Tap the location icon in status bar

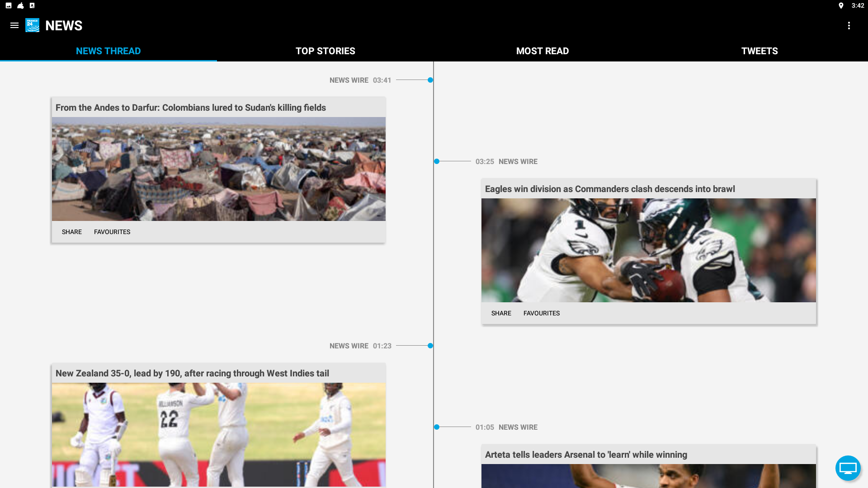pyautogui.click(x=840, y=6)
